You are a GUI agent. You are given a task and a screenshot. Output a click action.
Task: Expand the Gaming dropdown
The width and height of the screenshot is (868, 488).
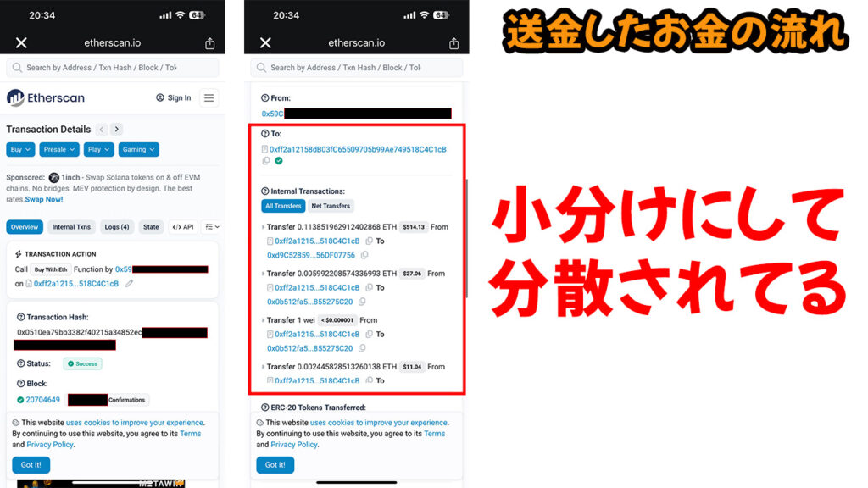(x=139, y=150)
